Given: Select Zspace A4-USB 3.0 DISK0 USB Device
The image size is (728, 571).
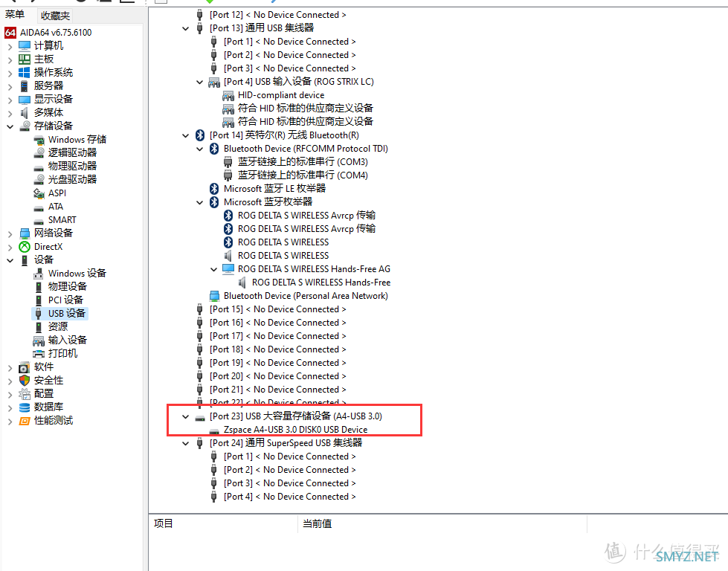Looking at the screenshot, I should pos(295,430).
